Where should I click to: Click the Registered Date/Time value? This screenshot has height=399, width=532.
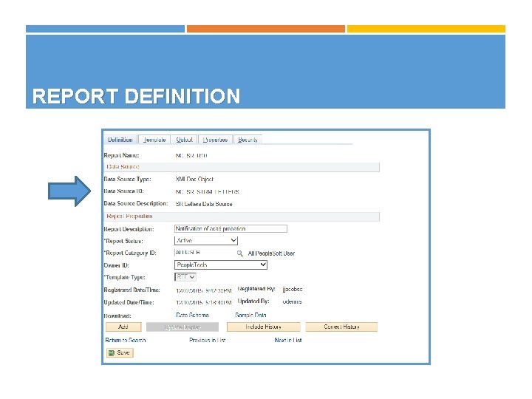(x=204, y=291)
